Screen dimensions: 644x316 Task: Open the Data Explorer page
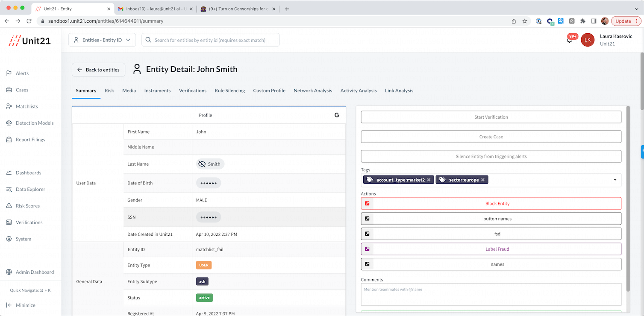coord(30,189)
